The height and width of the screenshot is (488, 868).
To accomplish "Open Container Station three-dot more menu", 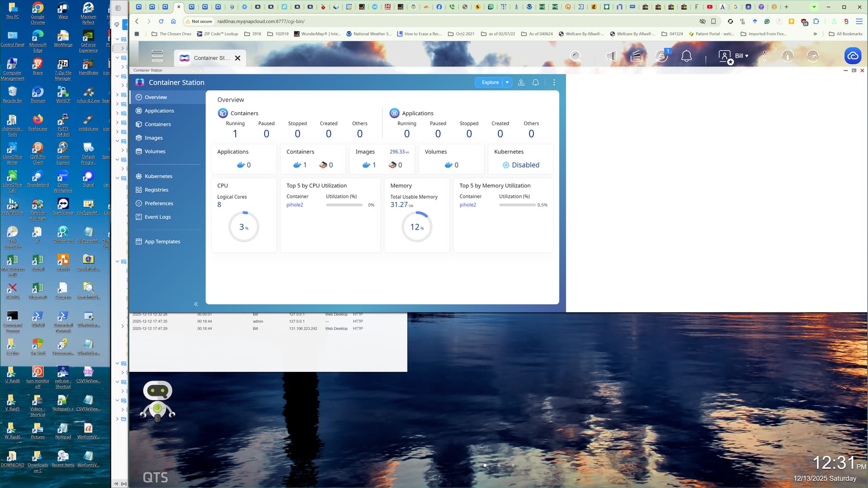I will (x=554, y=82).
